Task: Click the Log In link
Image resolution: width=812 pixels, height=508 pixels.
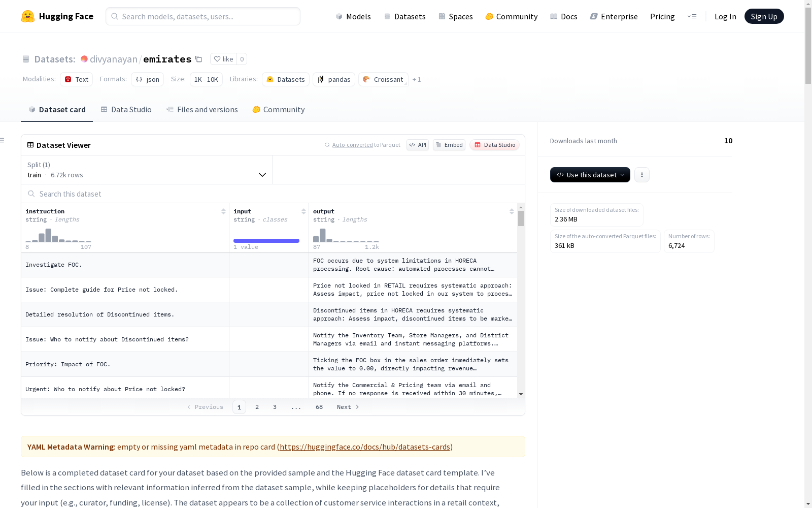Action: pos(725,16)
